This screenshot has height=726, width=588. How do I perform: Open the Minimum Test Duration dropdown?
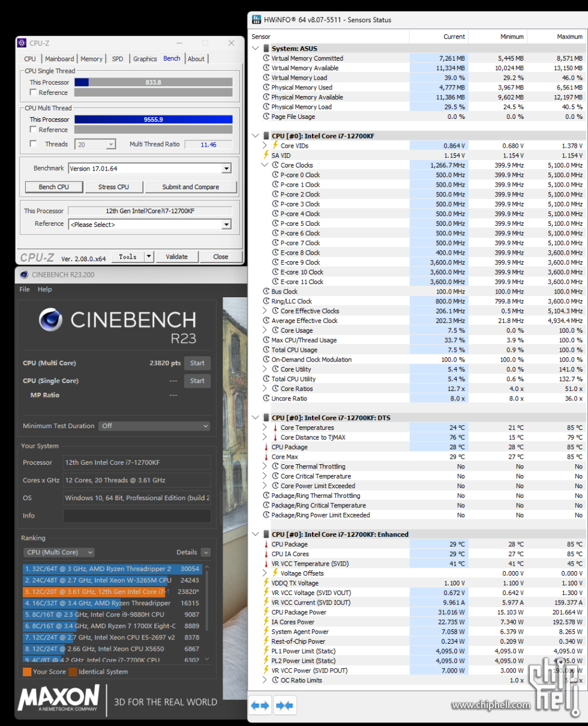155,426
